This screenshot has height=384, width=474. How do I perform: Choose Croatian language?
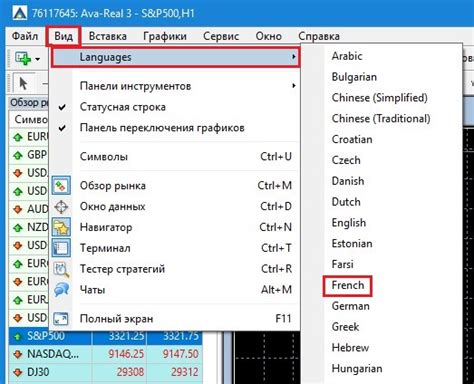pyautogui.click(x=352, y=139)
